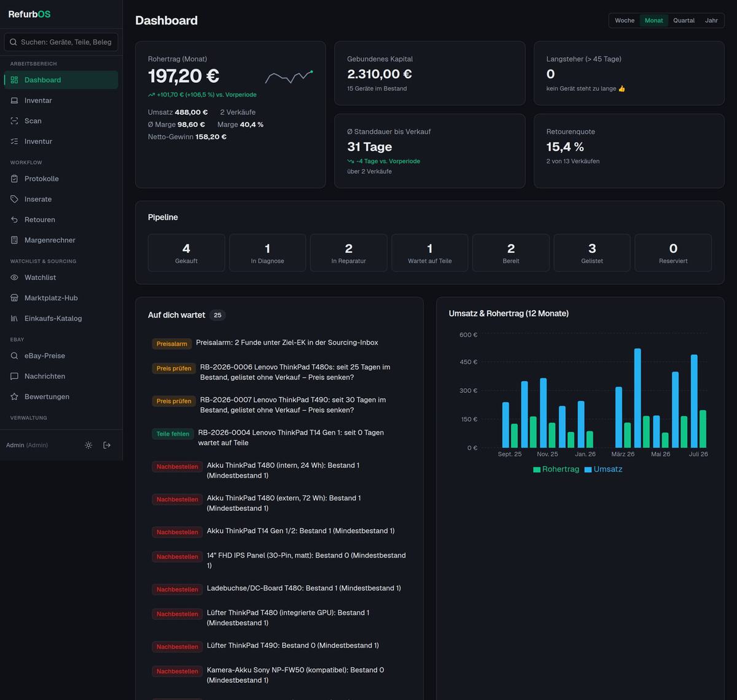Screen dimensions: 737x700
Task: Open eBay-Preise page
Action: [61, 356]
